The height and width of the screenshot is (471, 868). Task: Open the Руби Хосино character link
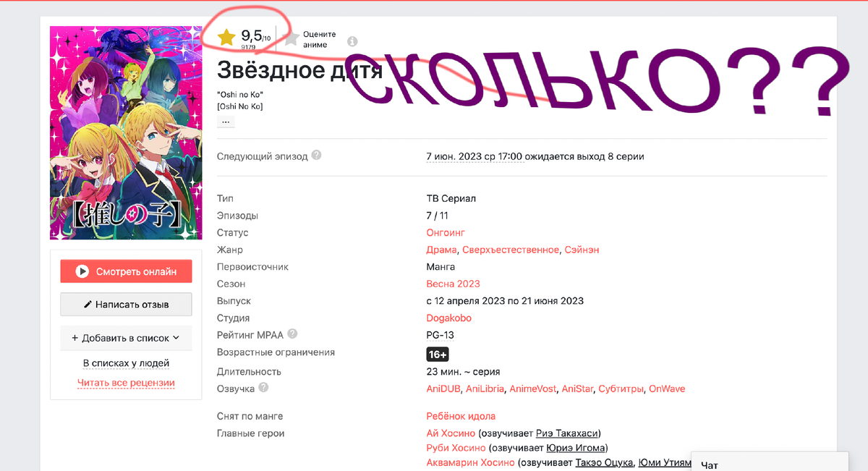[456, 448]
